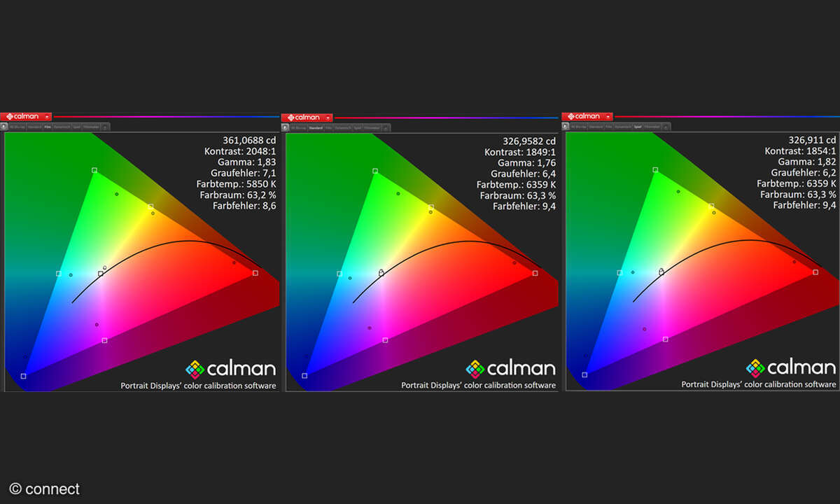Click the Kontrast 1849:1 reading in middle panel

click(520, 152)
